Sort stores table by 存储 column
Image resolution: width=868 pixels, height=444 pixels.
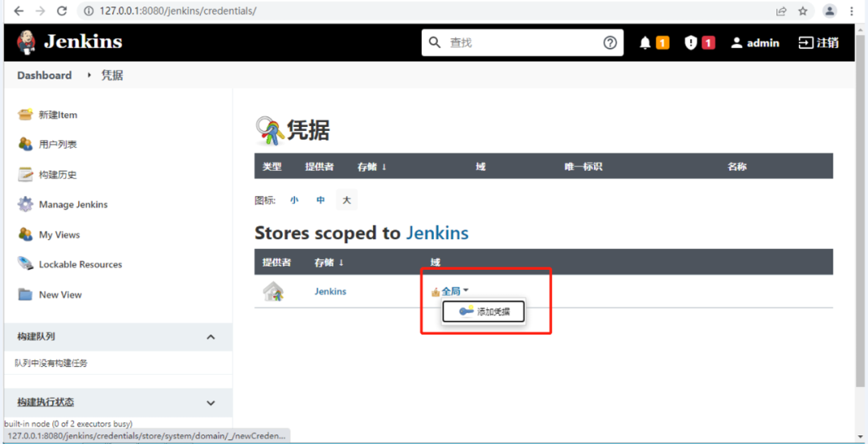329,262
